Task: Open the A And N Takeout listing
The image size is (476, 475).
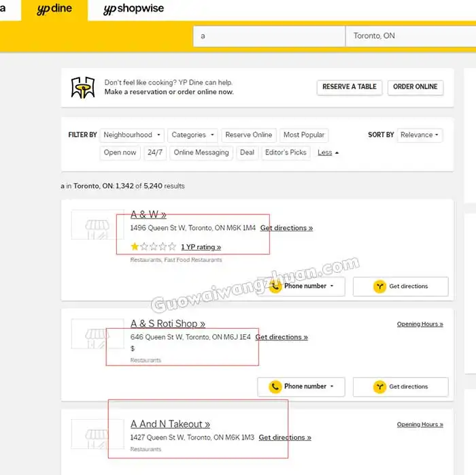Action: click(x=170, y=424)
